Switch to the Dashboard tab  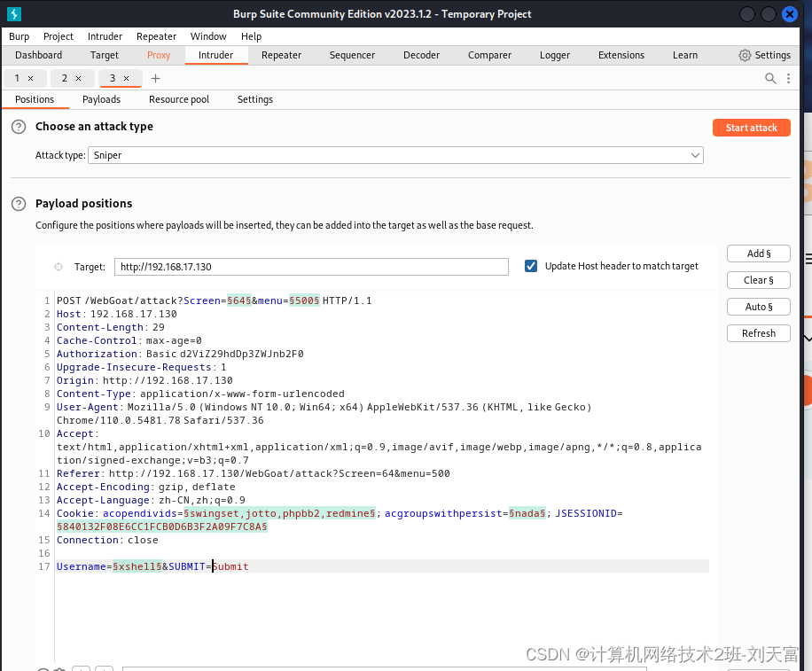coord(38,55)
